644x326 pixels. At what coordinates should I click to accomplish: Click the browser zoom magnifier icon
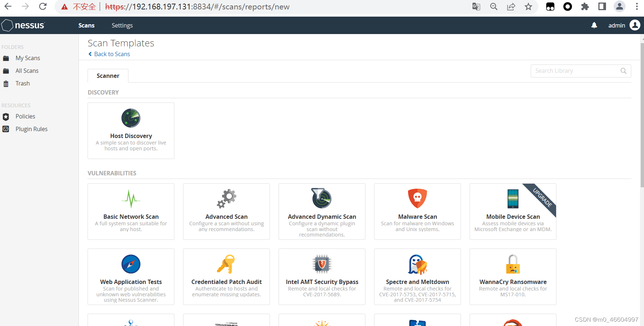pos(493,7)
